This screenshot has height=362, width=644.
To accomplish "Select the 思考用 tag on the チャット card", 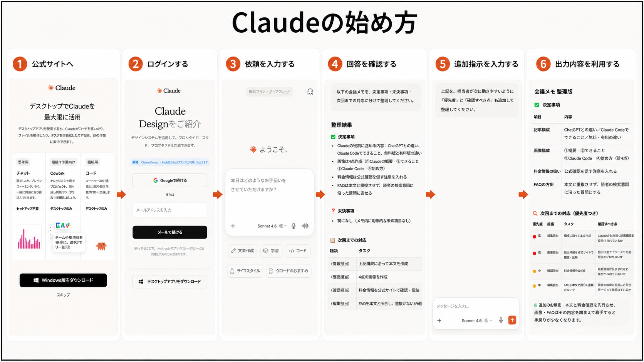I will pyautogui.click(x=23, y=162).
